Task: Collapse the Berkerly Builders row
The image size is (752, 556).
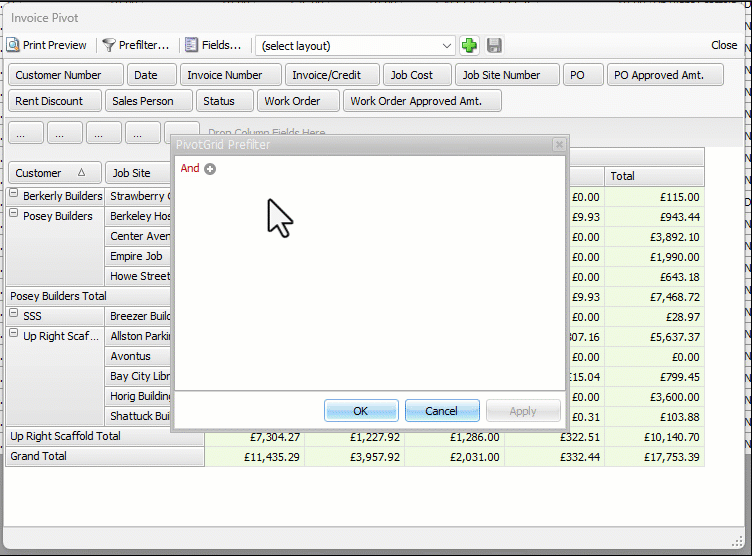Action: [14, 196]
